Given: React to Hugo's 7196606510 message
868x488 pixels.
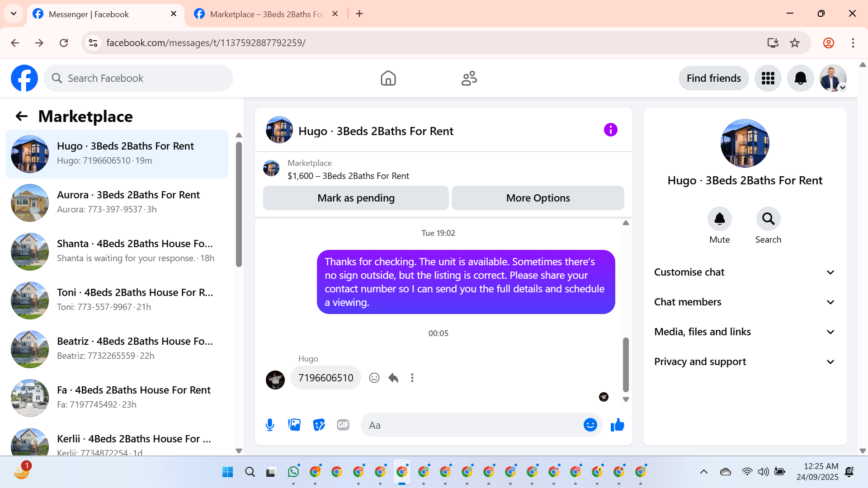Looking at the screenshot, I should (x=374, y=378).
